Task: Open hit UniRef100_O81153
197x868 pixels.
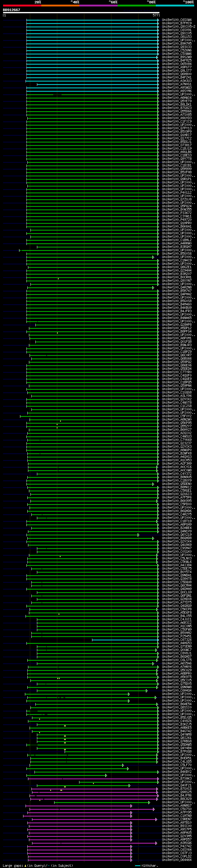Action: pos(177,37)
